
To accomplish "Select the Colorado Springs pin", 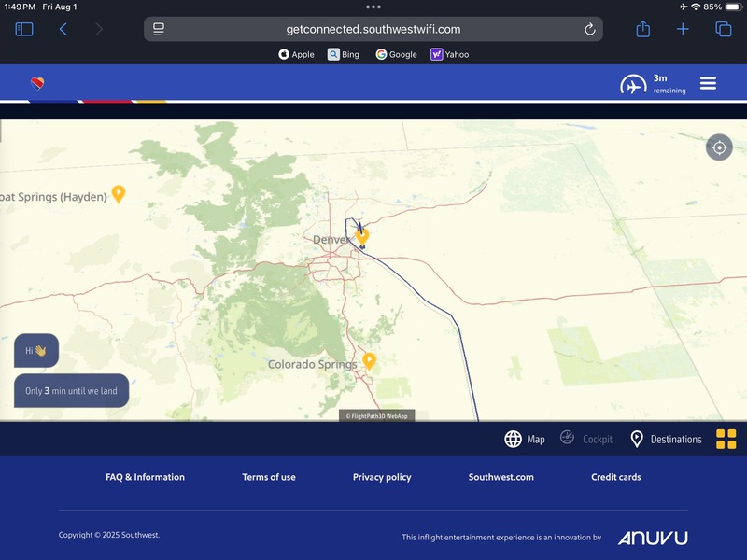I will 369,361.
